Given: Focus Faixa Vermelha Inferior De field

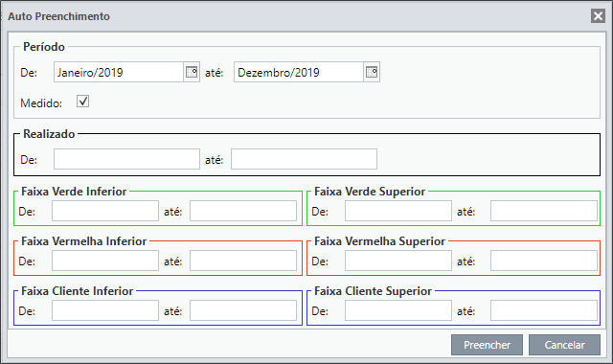Looking at the screenshot, I should (x=105, y=261).
